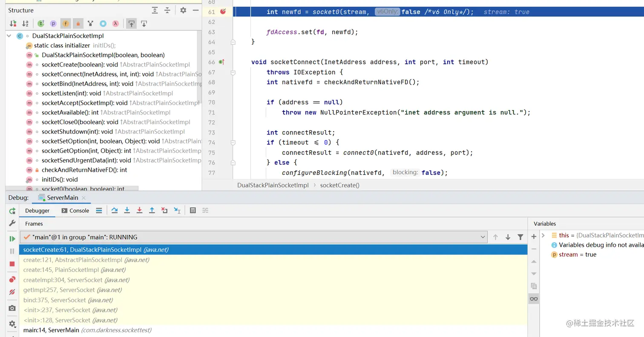Image resolution: width=644 pixels, height=337 pixels.
Task: Open debug configuration wrench icon
Action: pyautogui.click(x=12, y=223)
